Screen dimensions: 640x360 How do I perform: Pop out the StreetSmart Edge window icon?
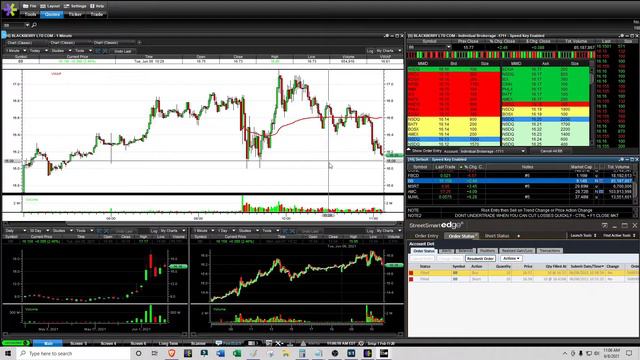click(x=604, y=225)
